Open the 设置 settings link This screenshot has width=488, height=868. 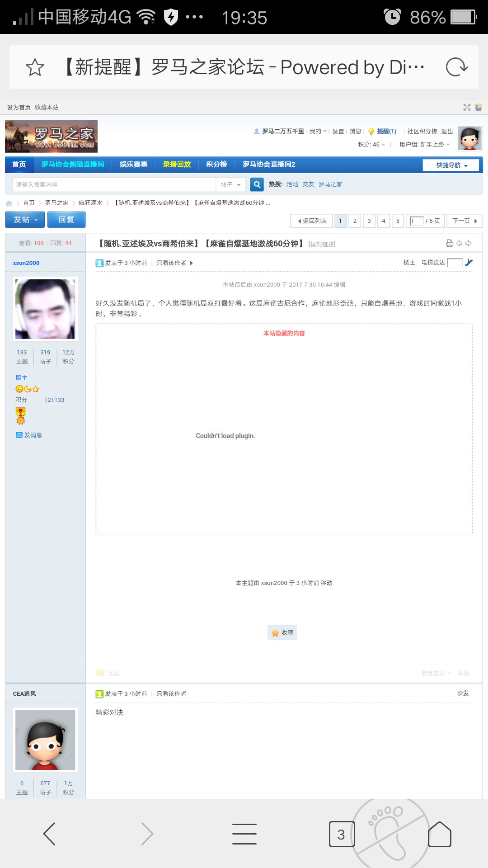(x=338, y=132)
